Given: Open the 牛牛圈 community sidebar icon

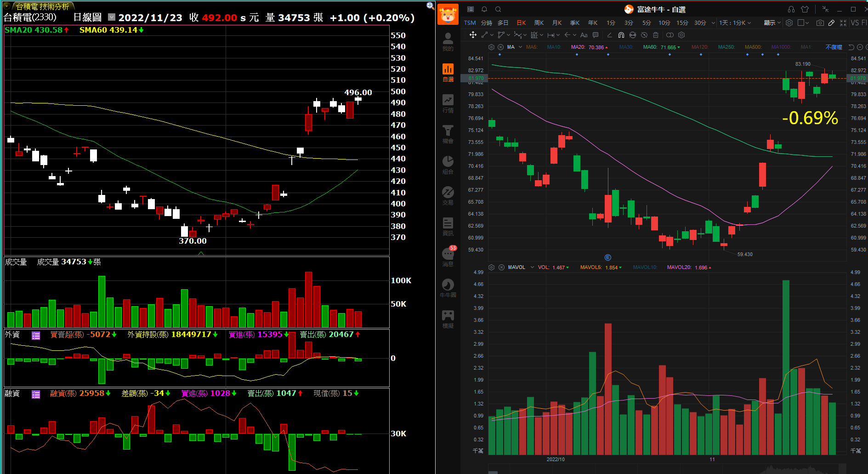Looking at the screenshot, I should click(448, 288).
